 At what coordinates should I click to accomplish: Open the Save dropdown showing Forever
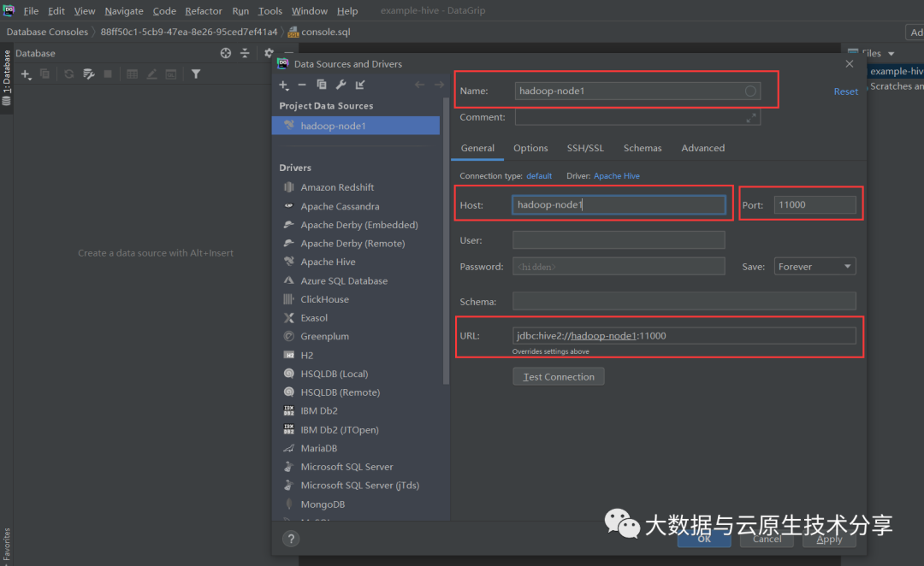click(815, 266)
